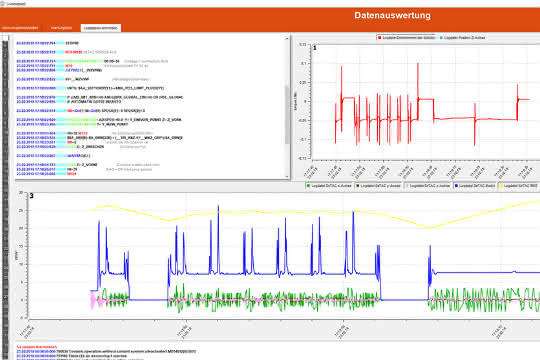
Task: Toggle the pink SoTAC z-Achse legend entry
Action: click(x=428, y=186)
